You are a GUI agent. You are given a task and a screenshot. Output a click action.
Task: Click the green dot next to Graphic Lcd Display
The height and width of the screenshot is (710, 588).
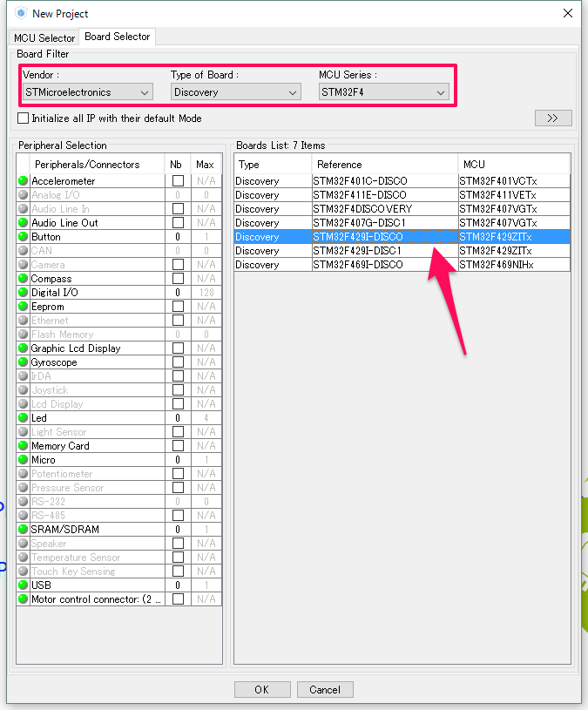pyautogui.click(x=24, y=348)
